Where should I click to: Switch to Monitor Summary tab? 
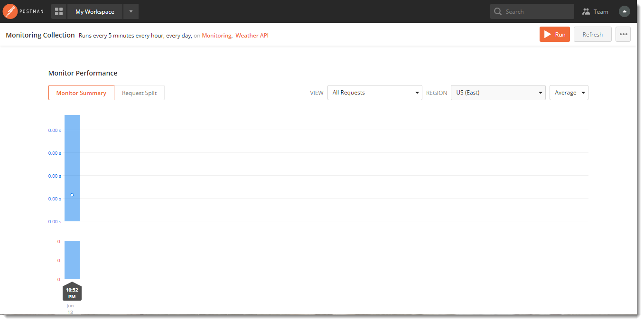81,93
